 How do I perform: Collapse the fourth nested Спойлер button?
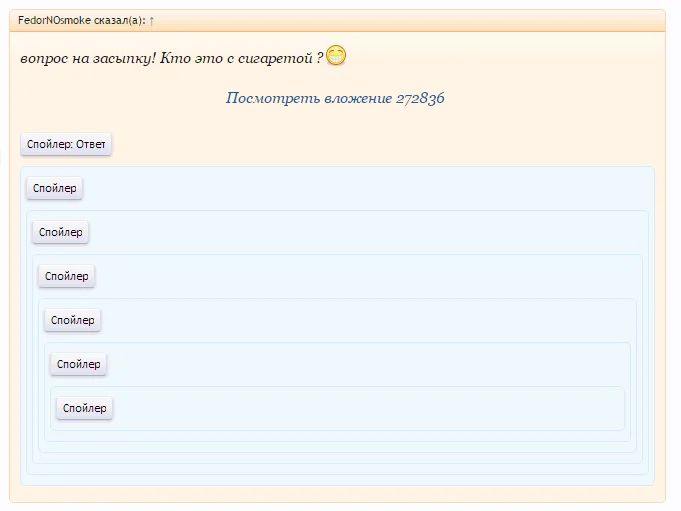pos(73,320)
